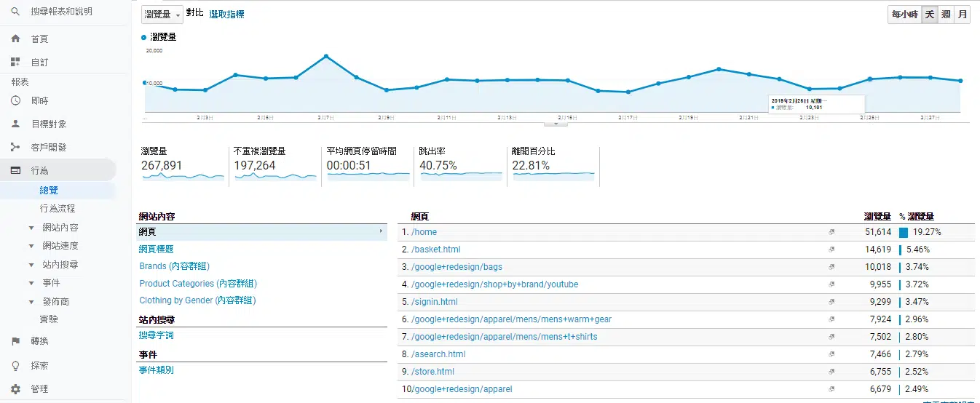The height and width of the screenshot is (403, 980).
Task: Open /asearch.html external link icon
Action: tap(831, 354)
